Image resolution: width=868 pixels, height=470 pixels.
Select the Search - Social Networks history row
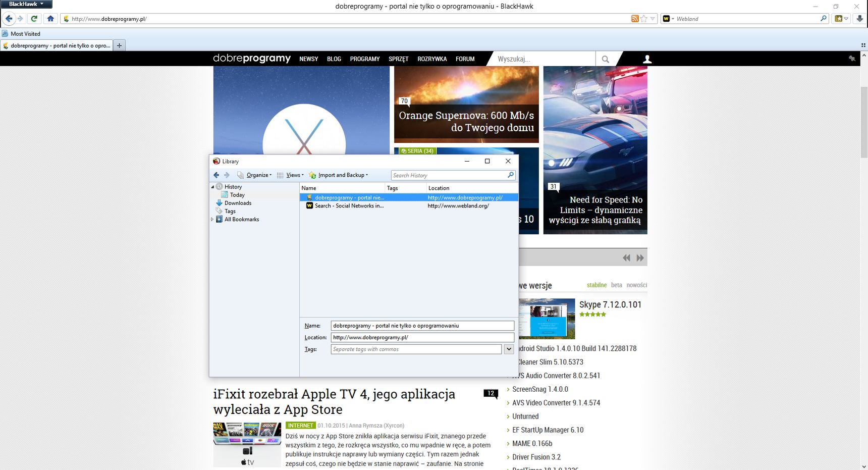pyautogui.click(x=409, y=206)
